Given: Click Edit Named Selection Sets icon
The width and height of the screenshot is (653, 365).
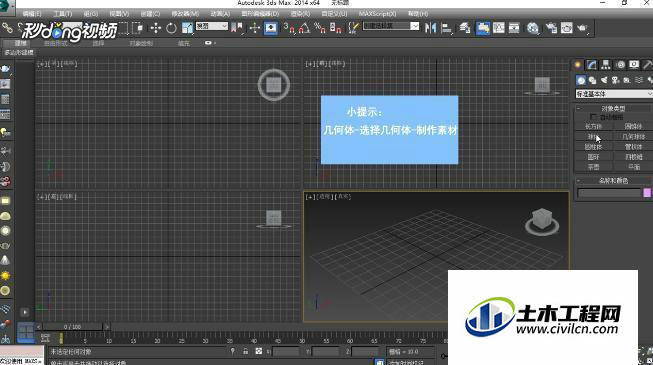Looking at the screenshot, I should point(354,28).
